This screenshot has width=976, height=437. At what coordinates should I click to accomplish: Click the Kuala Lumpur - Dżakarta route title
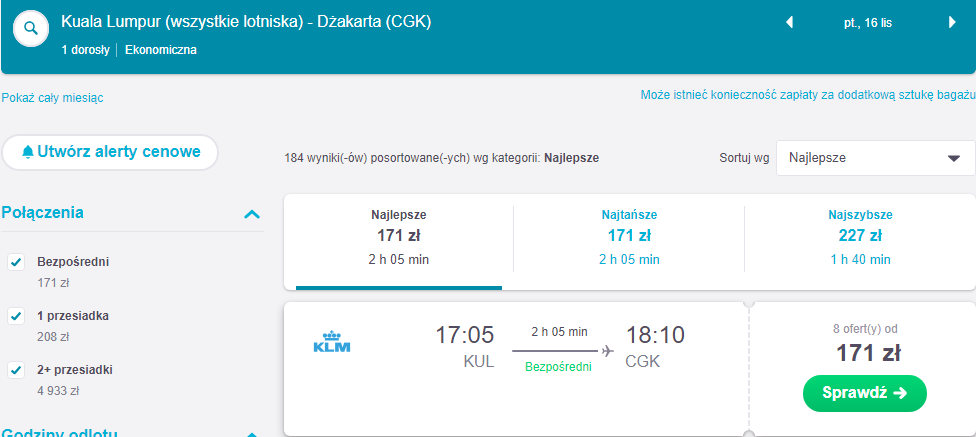[246, 22]
